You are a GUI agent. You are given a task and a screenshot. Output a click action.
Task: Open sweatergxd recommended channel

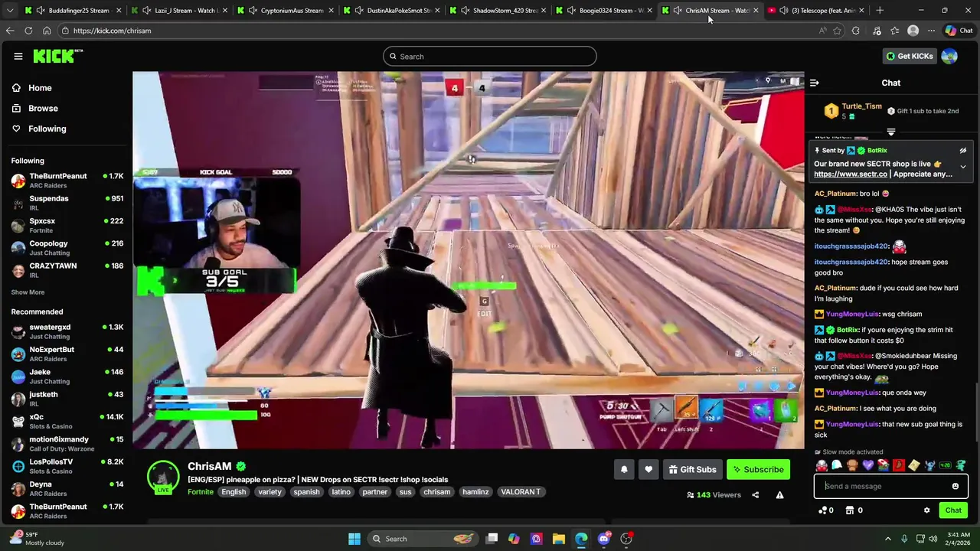click(x=67, y=331)
